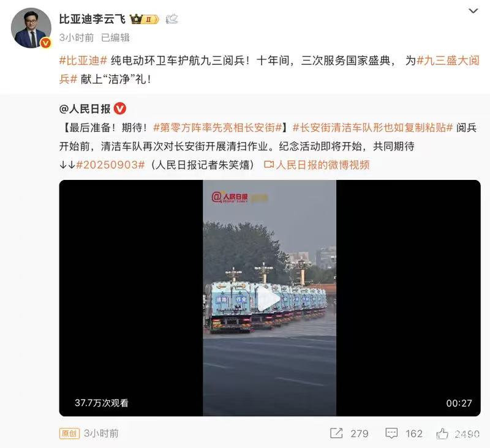Open comments via speech bubble icon
This screenshot has width=490, height=448.
pyautogui.click(x=391, y=433)
